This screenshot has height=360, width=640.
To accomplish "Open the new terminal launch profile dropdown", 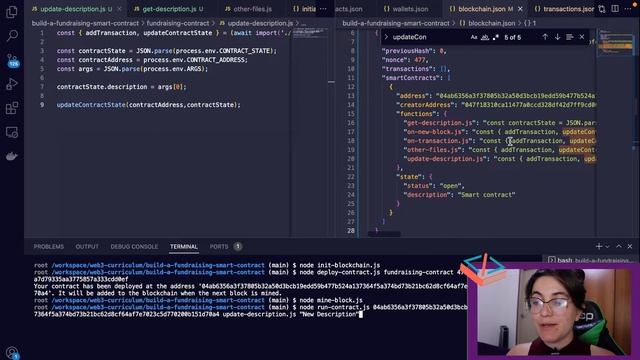I will coord(607,247).
